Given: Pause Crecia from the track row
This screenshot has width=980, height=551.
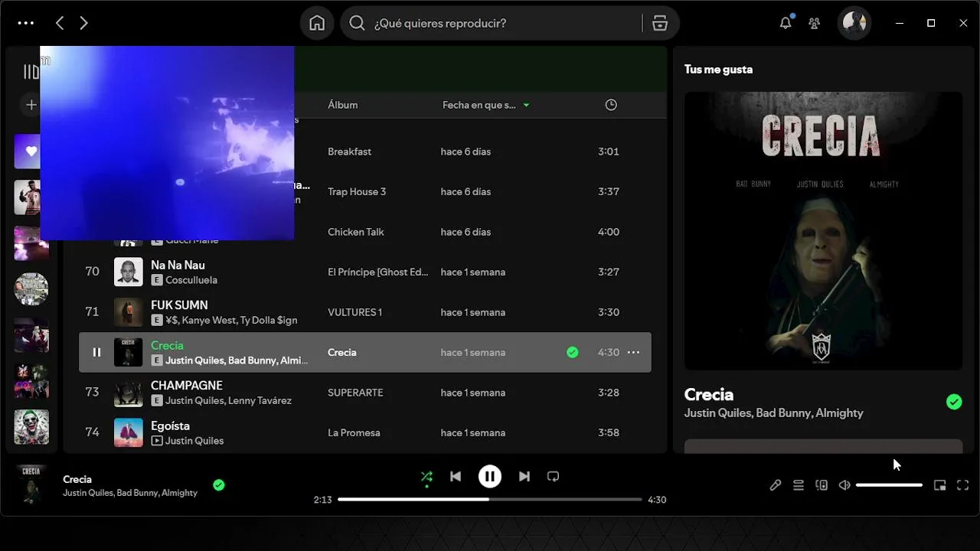Looking at the screenshot, I should [x=96, y=352].
